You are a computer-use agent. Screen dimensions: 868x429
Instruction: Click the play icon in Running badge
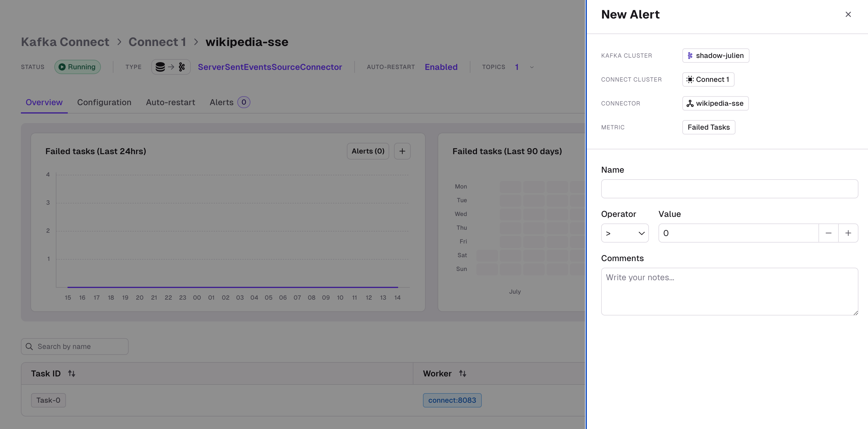[x=62, y=67]
